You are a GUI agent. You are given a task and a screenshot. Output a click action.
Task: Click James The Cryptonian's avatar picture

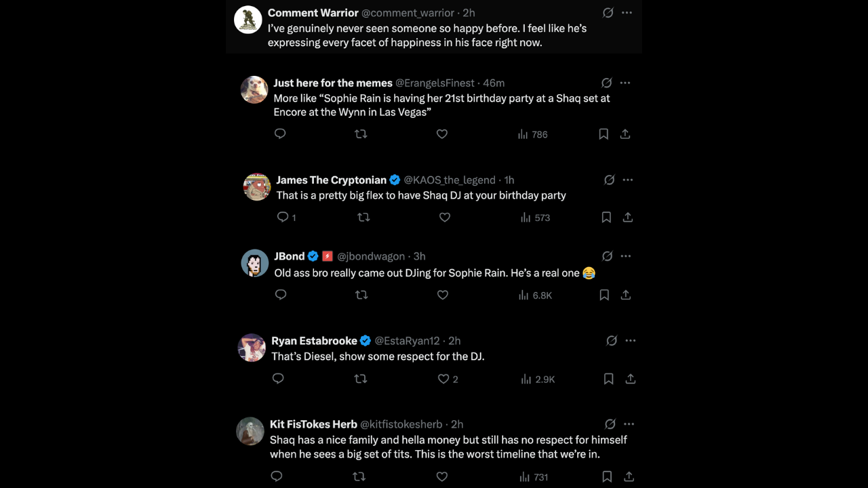tap(257, 187)
